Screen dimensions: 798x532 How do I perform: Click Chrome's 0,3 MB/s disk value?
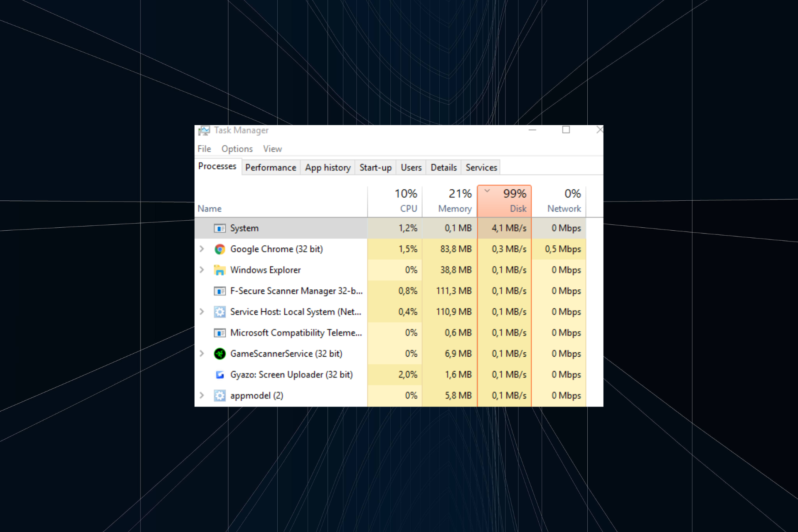tap(509, 249)
